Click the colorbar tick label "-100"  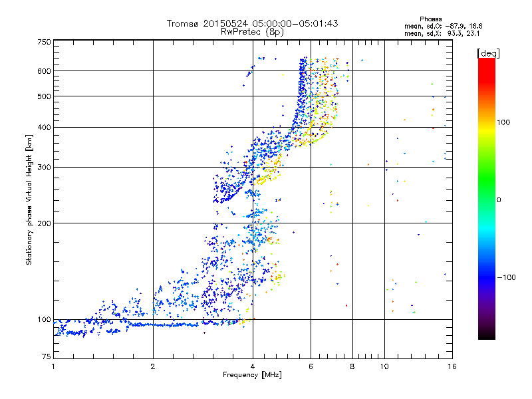506,277
